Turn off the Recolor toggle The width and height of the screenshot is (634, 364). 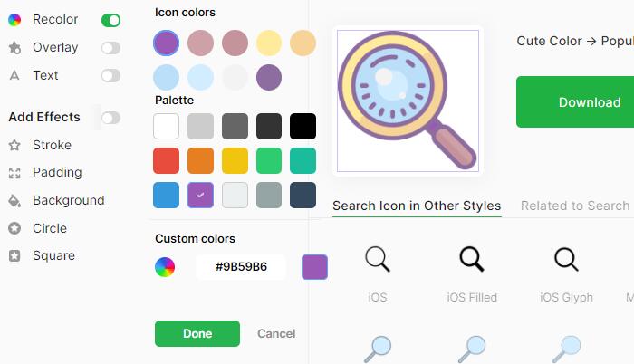[110, 20]
